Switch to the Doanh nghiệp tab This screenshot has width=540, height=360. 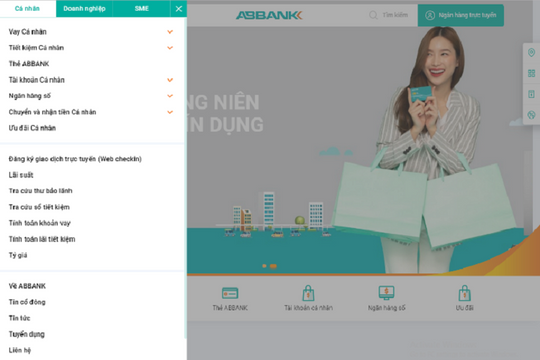pyautogui.click(x=84, y=9)
